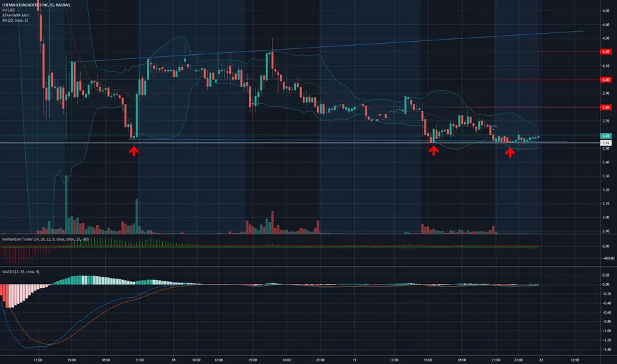The height and width of the screenshot is (364, 617).
Task: Click 3.20 on the price axis
Action: pos(606,190)
